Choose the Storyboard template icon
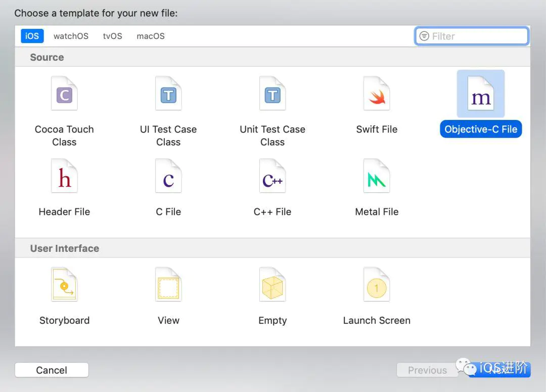This screenshot has width=546, height=392. tap(64, 284)
